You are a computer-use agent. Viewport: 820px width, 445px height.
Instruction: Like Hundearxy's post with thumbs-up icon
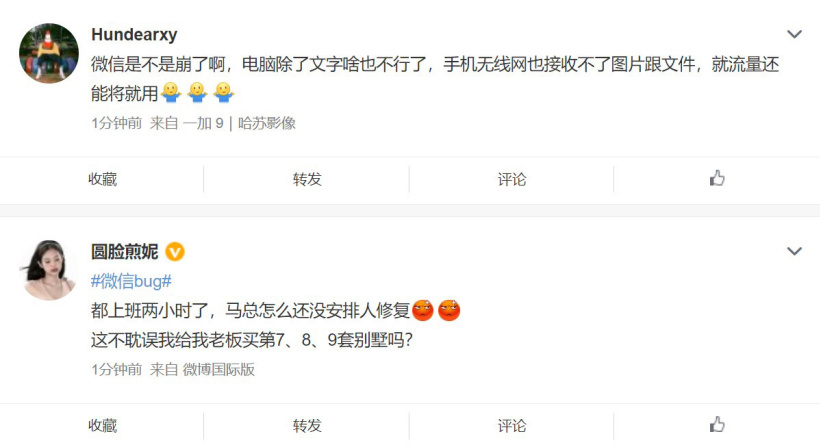pos(717,178)
